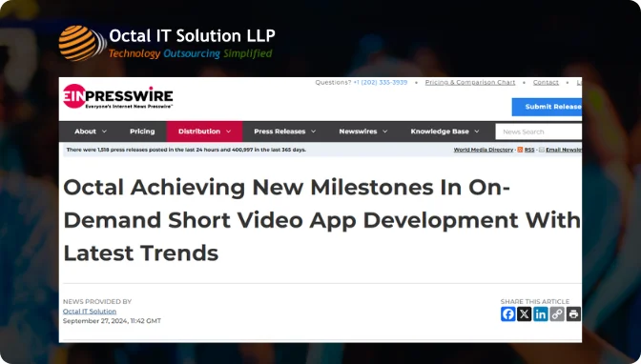
Task: Click the article headline about Octal milestones
Action: coord(322,220)
